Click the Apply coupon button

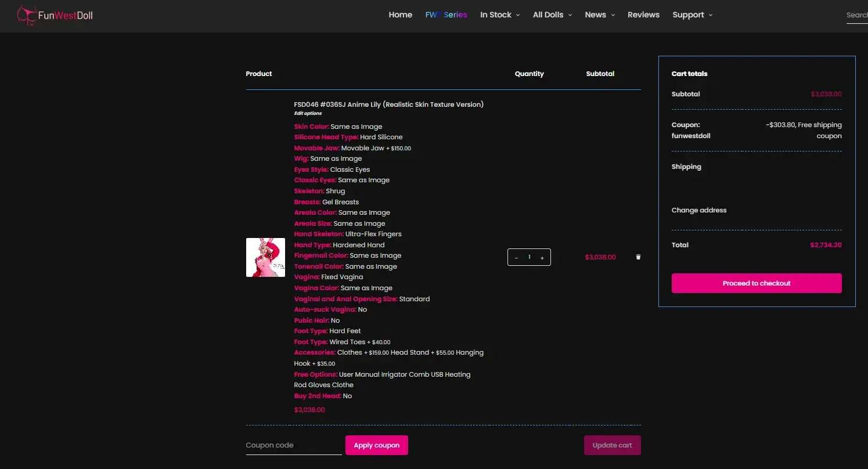coord(377,445)
